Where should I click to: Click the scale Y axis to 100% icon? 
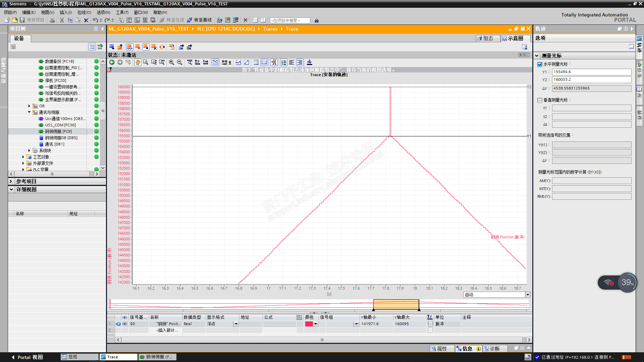pos(197,62)
